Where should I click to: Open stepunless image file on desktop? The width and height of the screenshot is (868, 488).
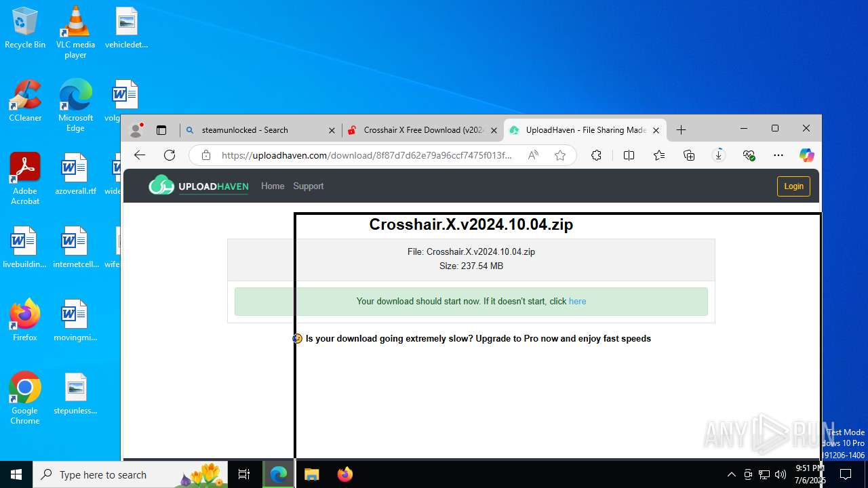(x=75, y=394)
